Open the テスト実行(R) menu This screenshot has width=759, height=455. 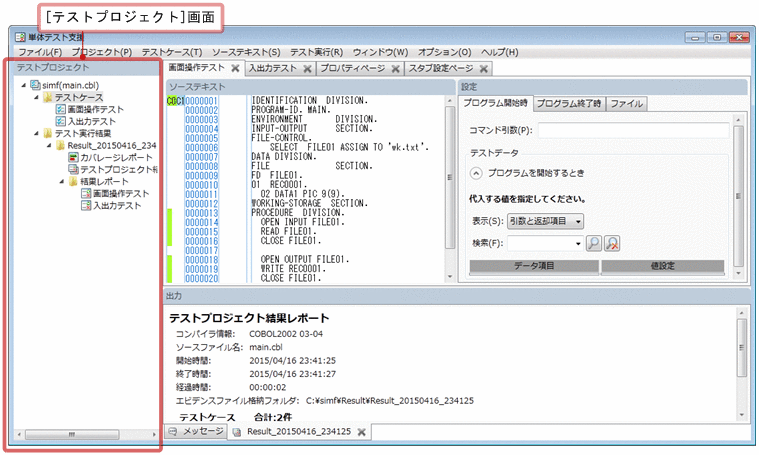tap(317, 52)
